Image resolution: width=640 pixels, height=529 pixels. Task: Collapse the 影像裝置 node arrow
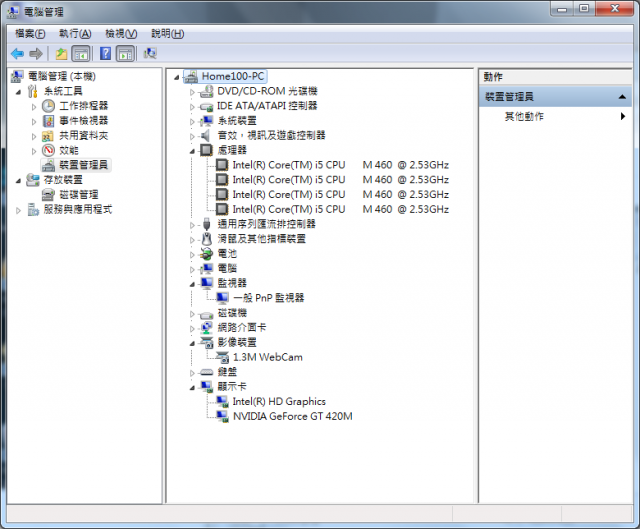(192, 344)
